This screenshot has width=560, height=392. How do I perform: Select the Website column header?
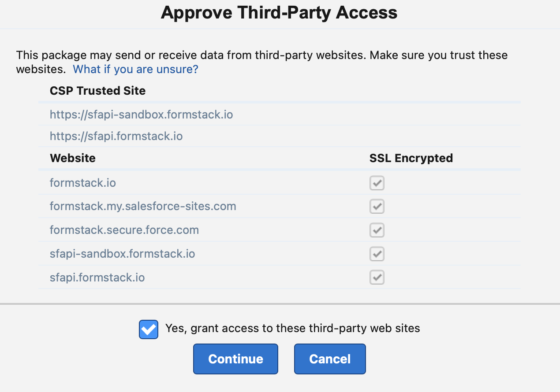(72, 158)
